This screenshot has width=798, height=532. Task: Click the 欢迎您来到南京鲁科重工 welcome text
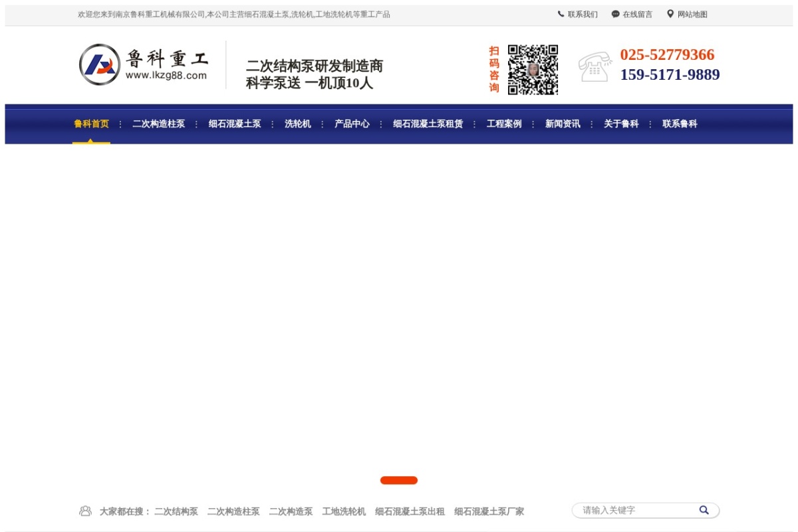tap(234, 14)
